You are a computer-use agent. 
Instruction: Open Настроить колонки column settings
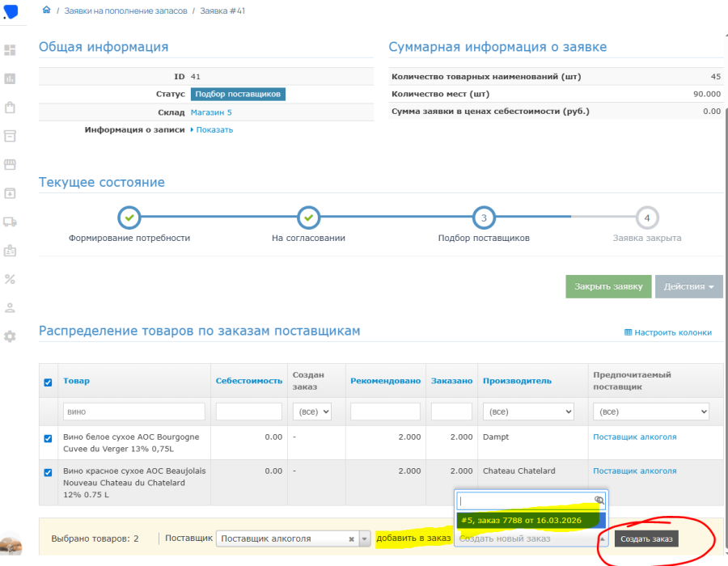coord(667,332)
